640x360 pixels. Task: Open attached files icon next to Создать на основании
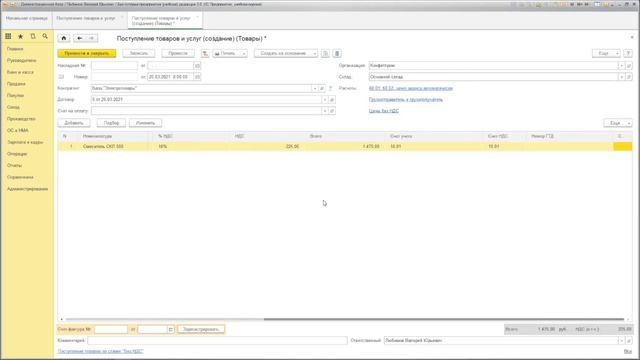(325, 53)
